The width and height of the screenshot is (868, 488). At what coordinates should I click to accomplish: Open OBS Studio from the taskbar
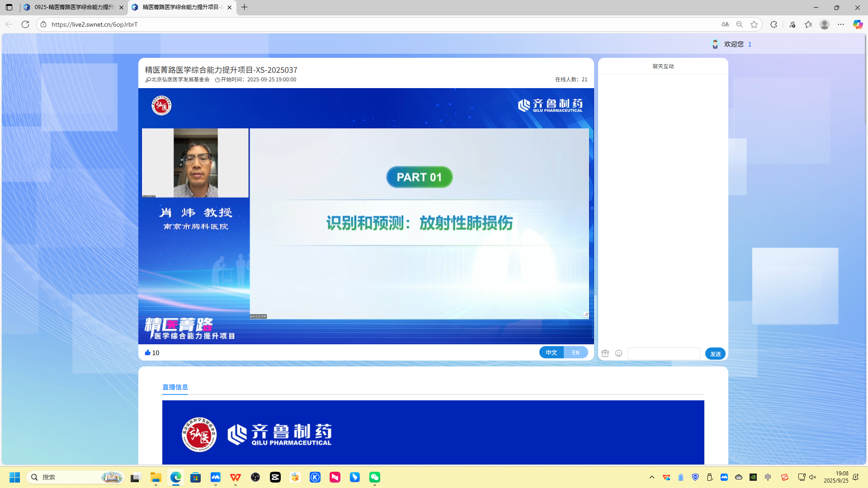click(255, 477)
